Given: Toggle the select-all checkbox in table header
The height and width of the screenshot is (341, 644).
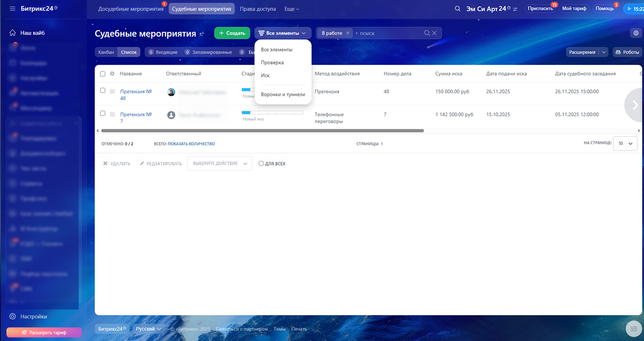Looking at the screenshot, I should point(103,74).
